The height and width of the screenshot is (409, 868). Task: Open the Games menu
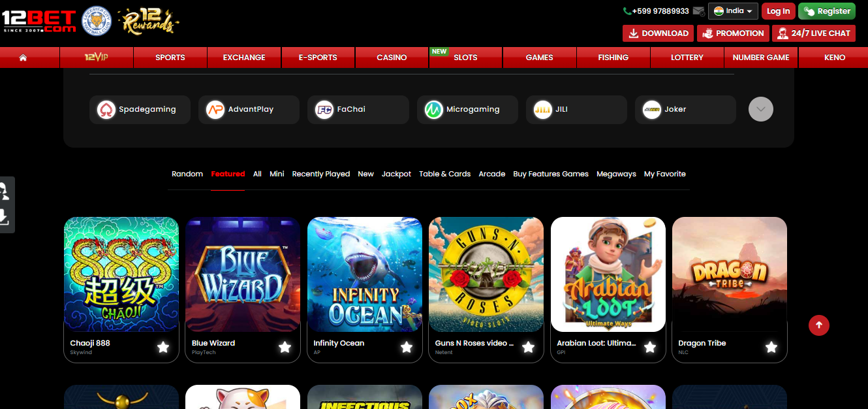[x=540, y=57]
